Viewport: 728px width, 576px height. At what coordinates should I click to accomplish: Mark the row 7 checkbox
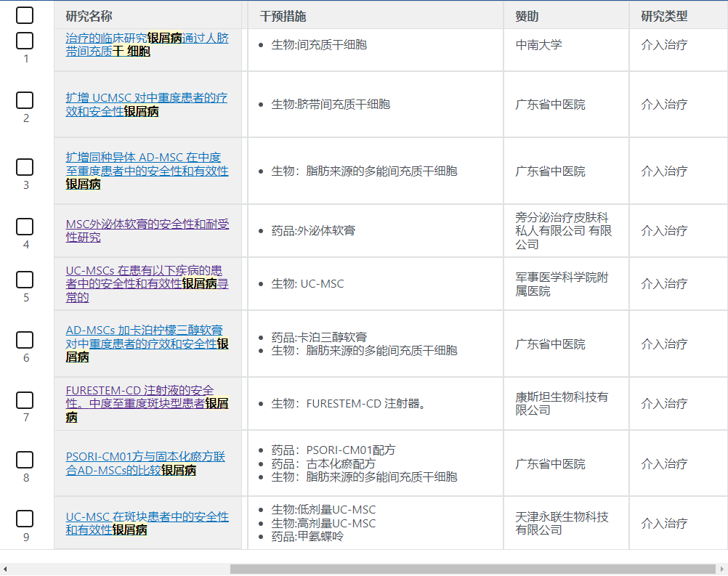click(x=25, y=400)
